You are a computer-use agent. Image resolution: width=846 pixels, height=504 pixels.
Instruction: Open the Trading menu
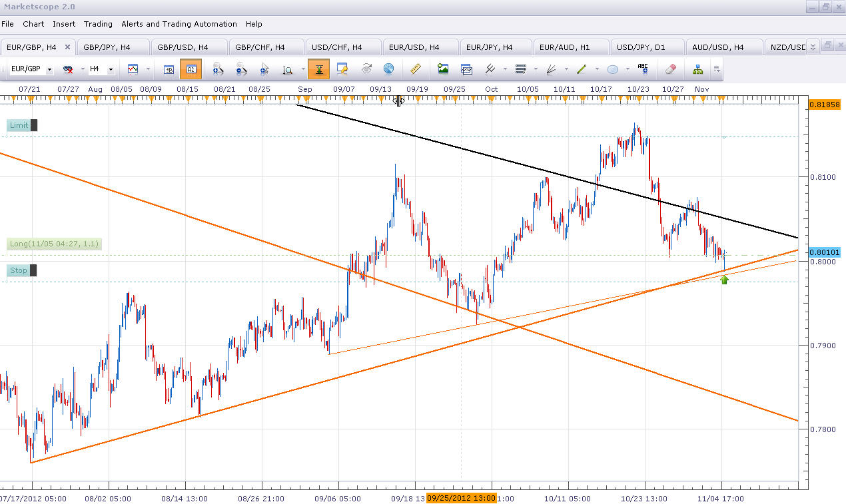click(98, 24)
